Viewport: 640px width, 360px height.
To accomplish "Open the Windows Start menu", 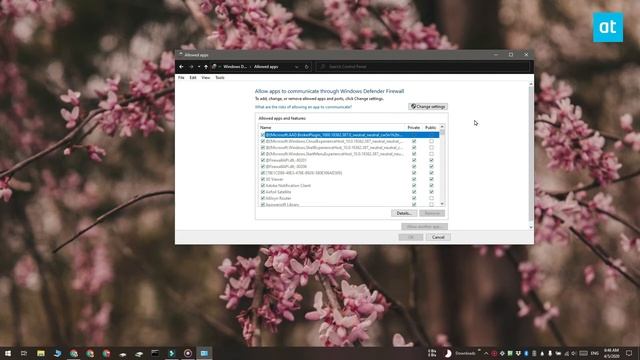I will click(x=8, y=353).
